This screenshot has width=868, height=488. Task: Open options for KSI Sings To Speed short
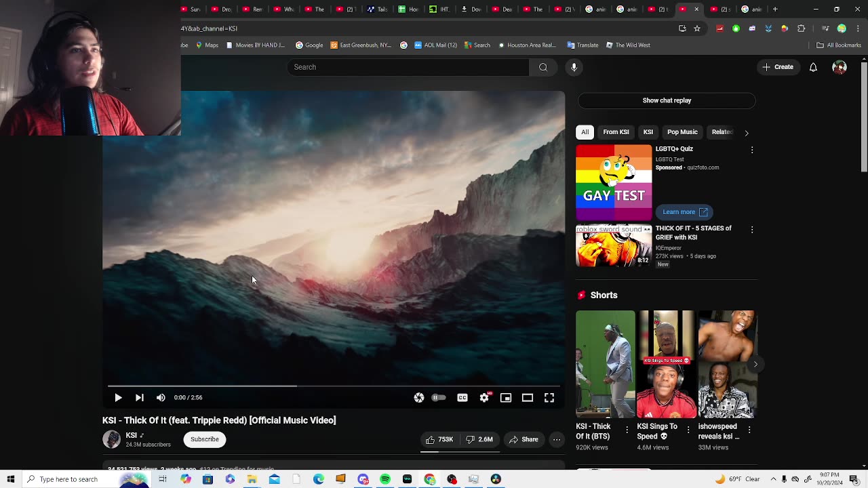click(x=688, y=430)
